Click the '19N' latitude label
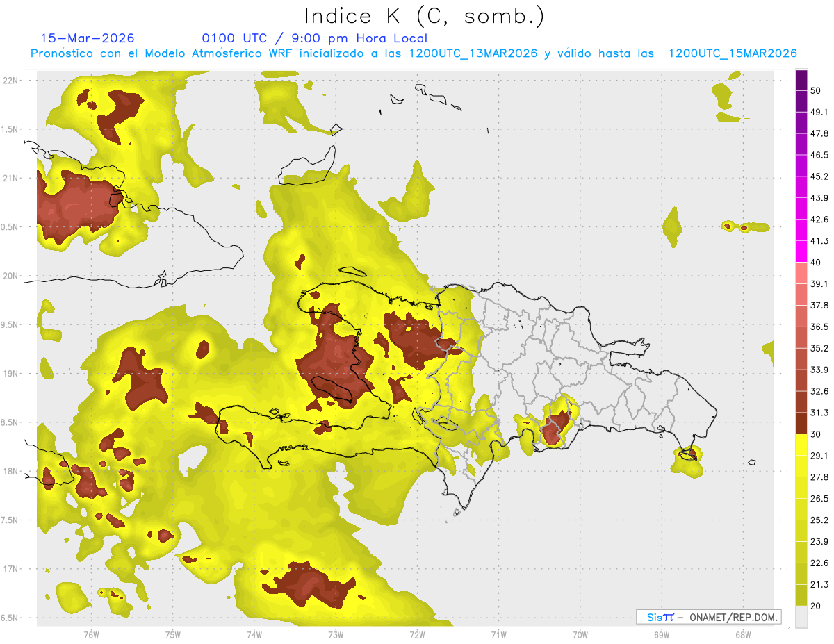 (10, 374)
